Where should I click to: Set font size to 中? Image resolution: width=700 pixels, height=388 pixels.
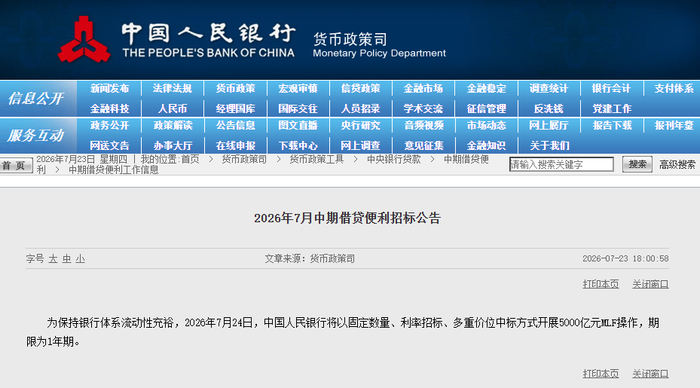[67, 259]
